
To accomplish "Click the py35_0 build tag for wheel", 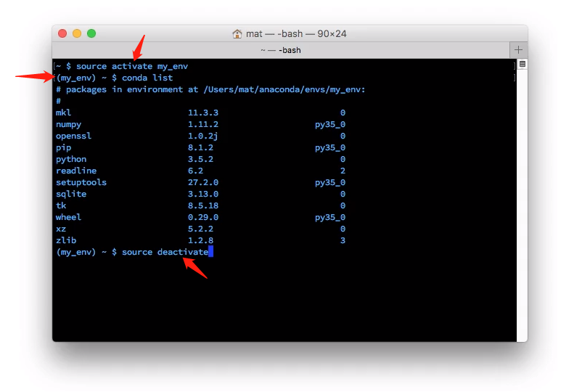I will tap(330, 217).
